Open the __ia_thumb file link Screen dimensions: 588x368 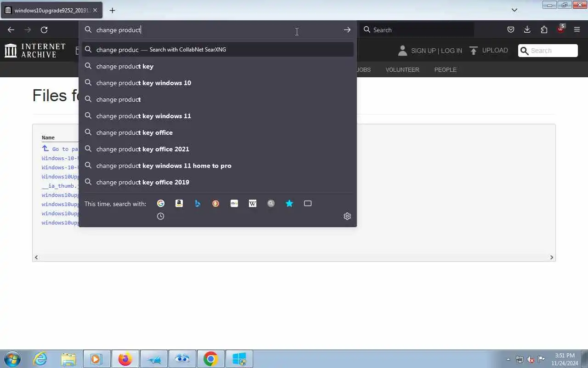click(x=60, y=186)
